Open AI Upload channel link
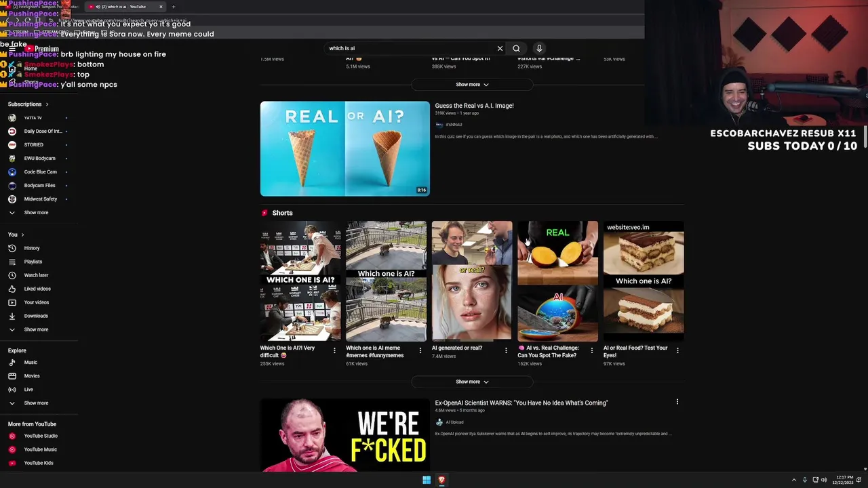Viewport: 868px width, 488px height. [x=454, y=422]
